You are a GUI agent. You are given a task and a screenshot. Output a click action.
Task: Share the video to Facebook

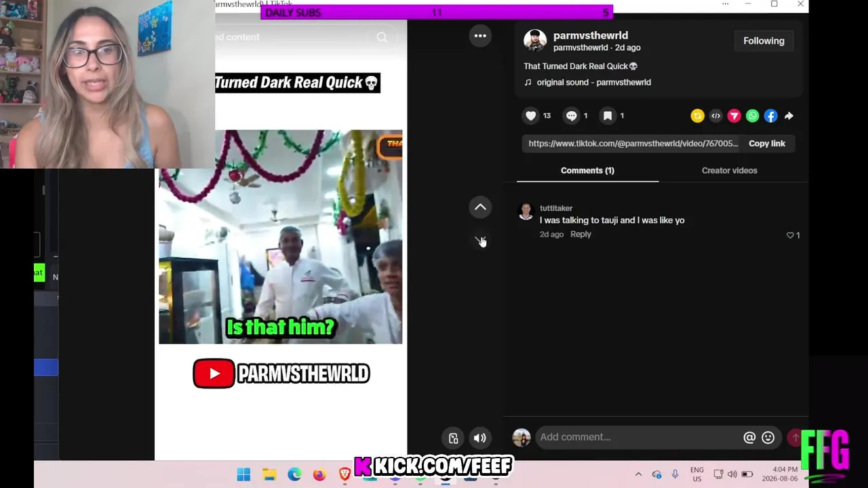pos(770,116)
